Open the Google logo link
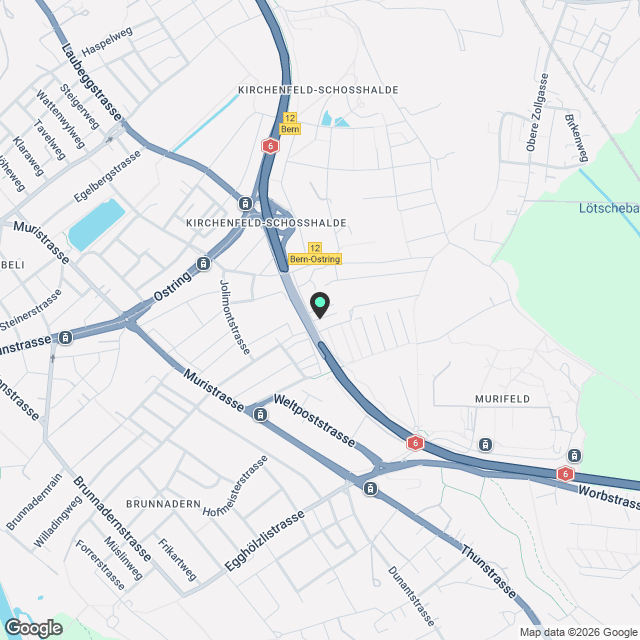The height and width of the screenshot is (640, 640). coord(33,628)
